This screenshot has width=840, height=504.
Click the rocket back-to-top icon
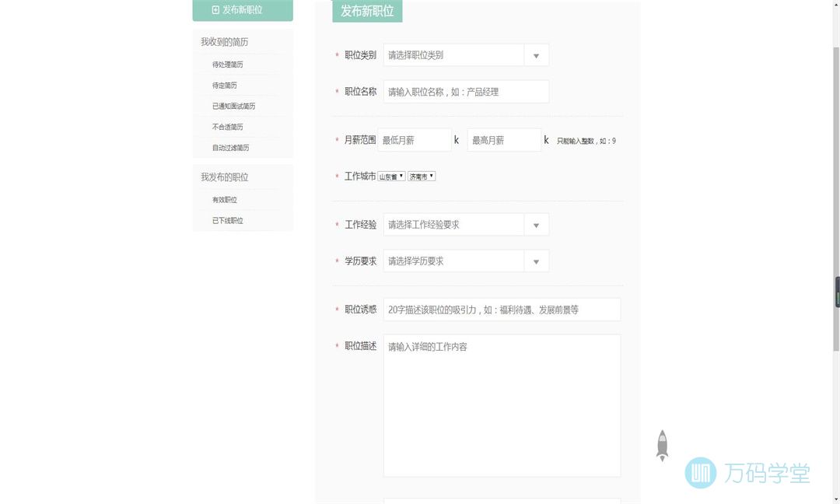coord(662,446)
